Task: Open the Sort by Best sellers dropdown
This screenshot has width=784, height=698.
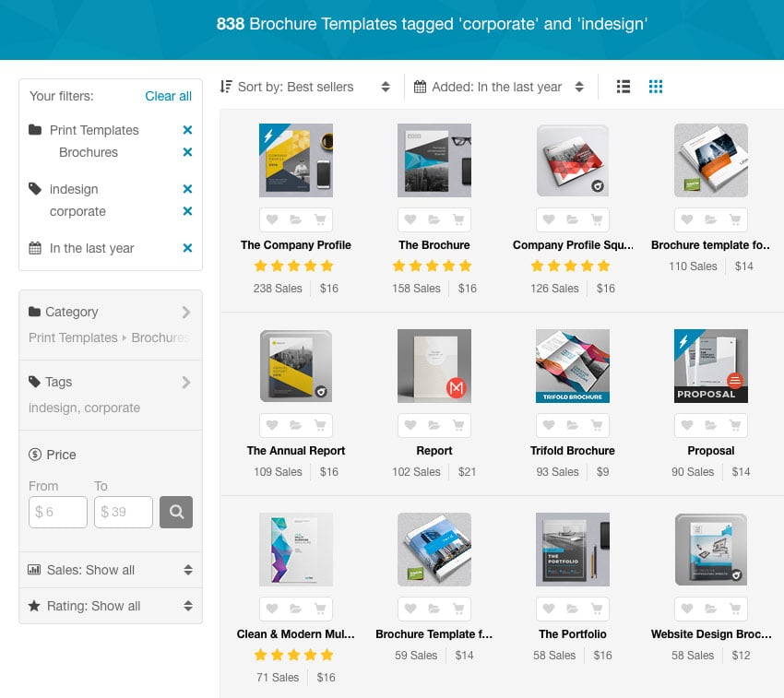Action: click(305, 87)
